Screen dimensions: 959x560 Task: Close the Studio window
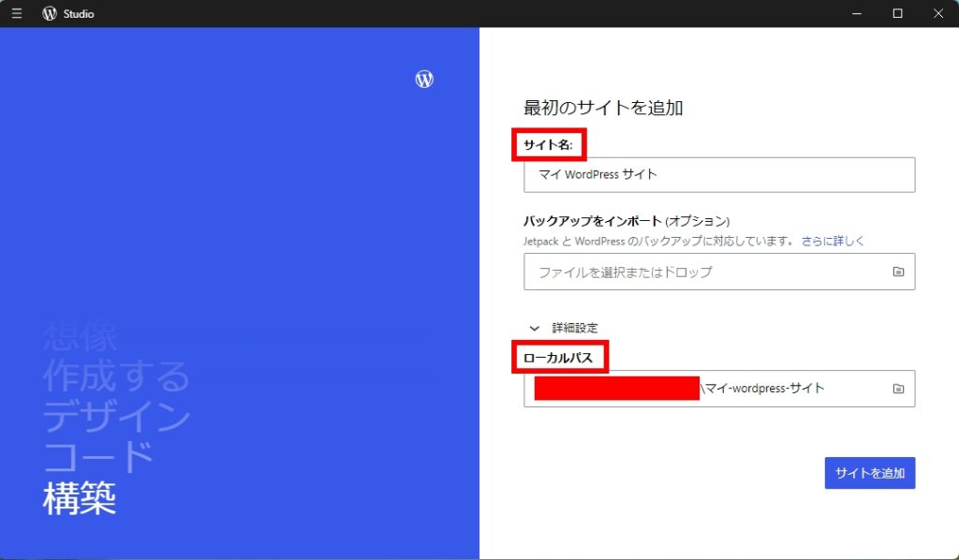point(937,13)
